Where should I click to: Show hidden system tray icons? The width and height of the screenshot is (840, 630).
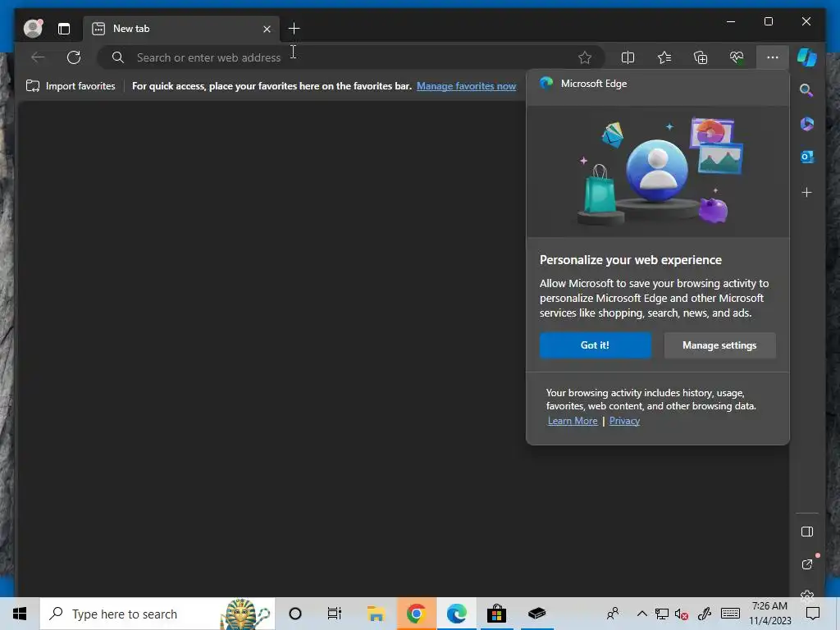pyautogui.click(x=641, y=614)
